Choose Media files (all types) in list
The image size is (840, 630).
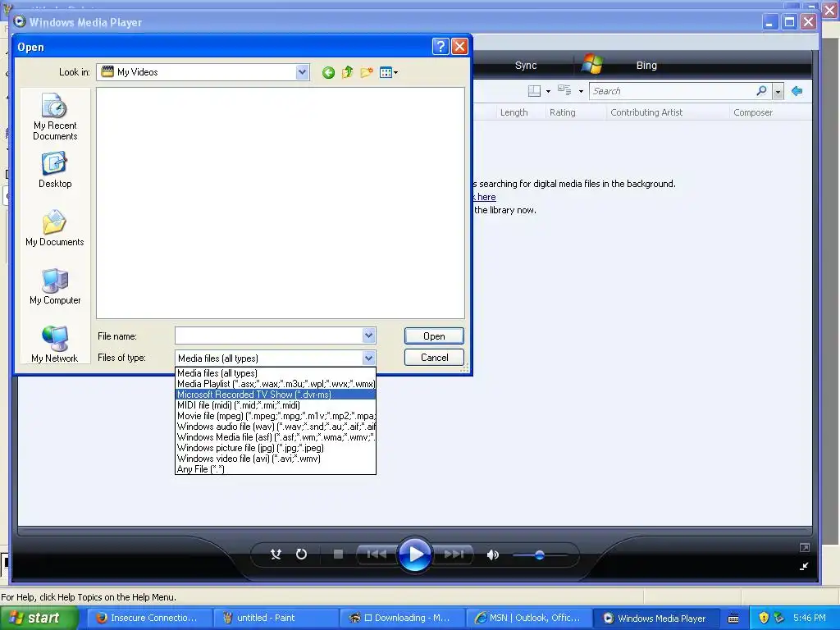point(276,373)
